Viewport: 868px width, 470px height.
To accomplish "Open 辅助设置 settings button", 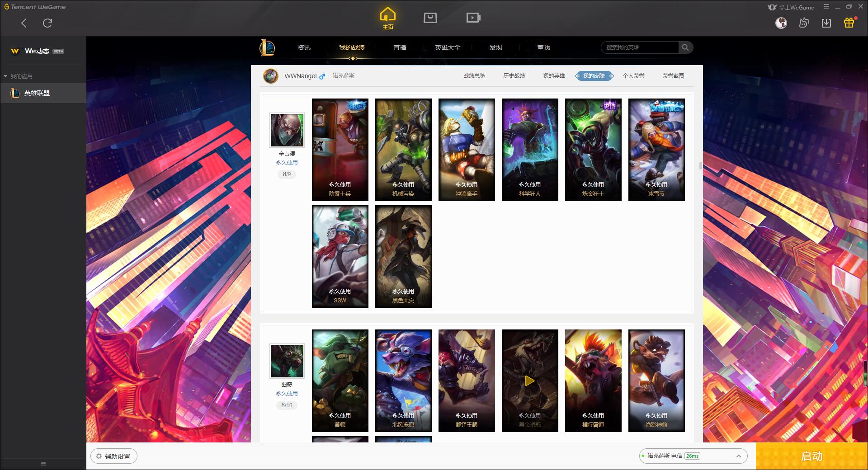I will tap(114, 456).
